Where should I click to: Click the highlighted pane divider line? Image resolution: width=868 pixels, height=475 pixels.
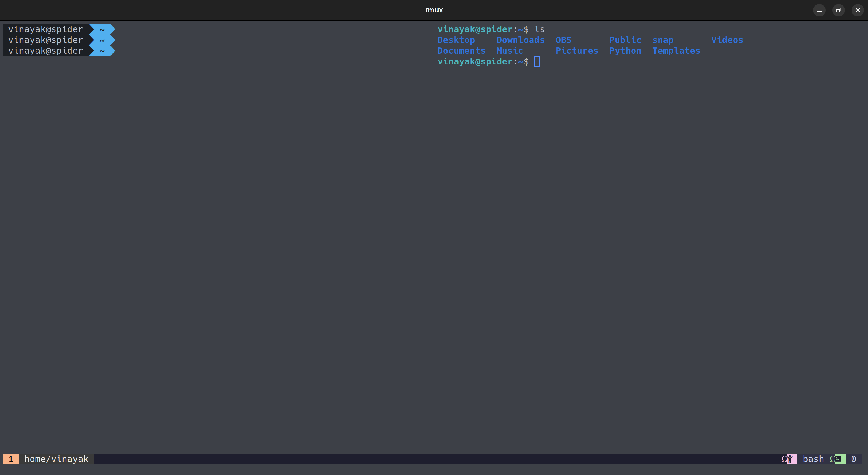point(435,351)
